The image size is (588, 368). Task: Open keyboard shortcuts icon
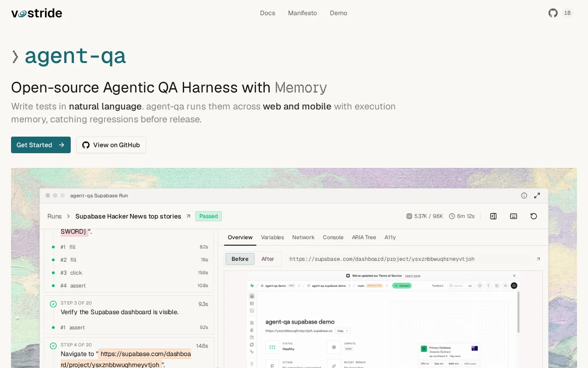pyautogui.click(x=514, y=216)
